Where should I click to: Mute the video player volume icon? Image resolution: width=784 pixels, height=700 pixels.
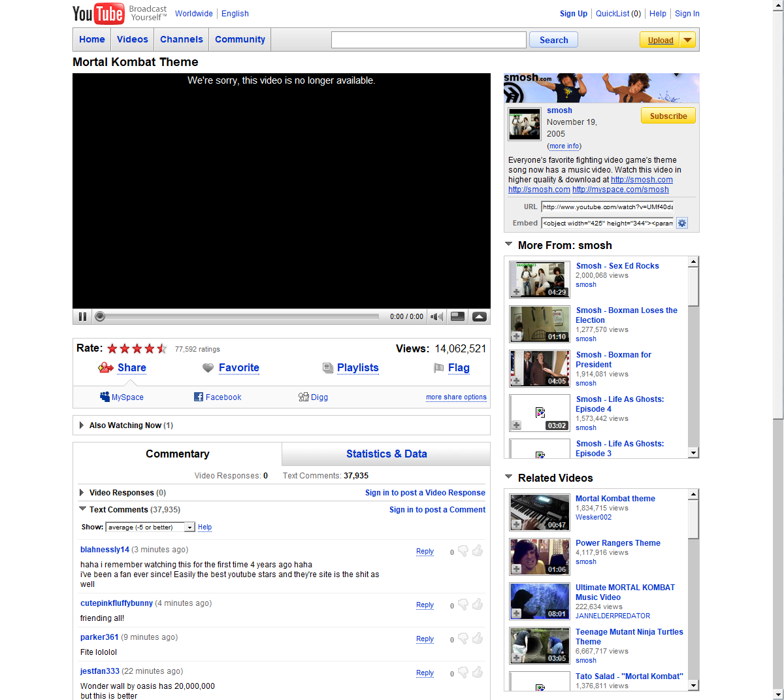tap(436, 316)
